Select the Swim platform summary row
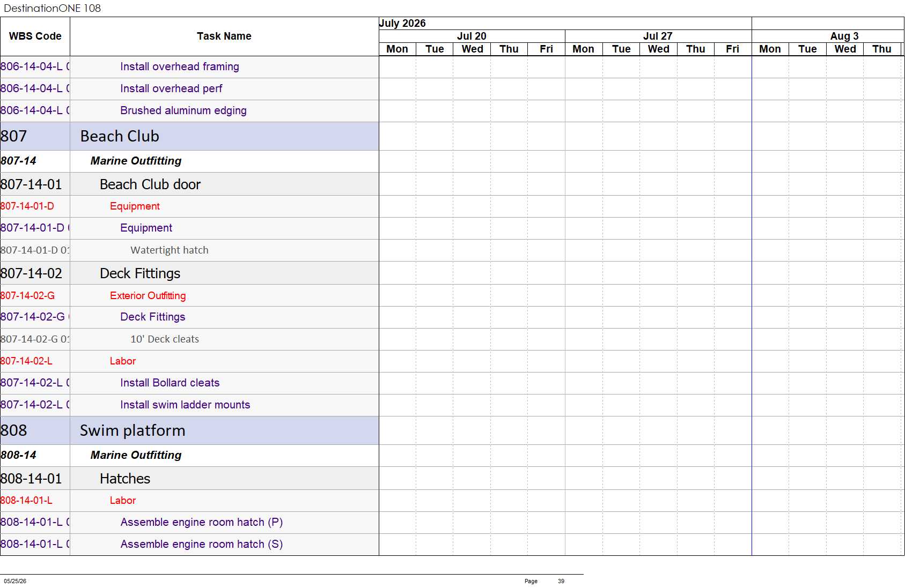 (189, 430)
